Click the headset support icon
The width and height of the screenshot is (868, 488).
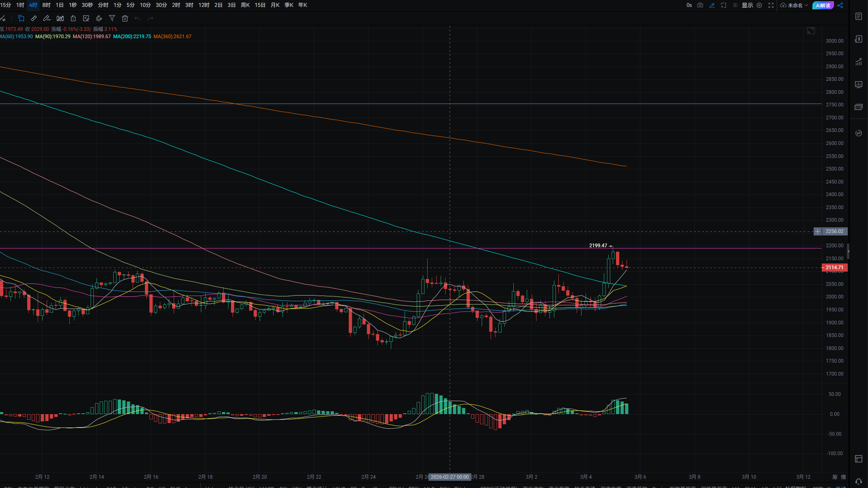858,482
